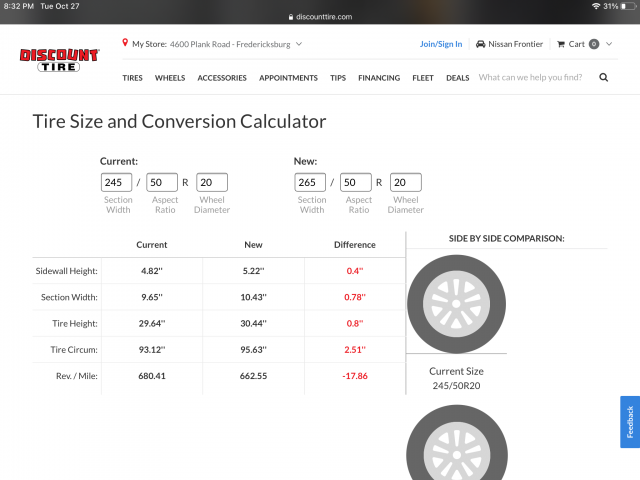This screenshot has height=480, width=640.
Task: Click the red store location pin icon
Action: (125, 42)
